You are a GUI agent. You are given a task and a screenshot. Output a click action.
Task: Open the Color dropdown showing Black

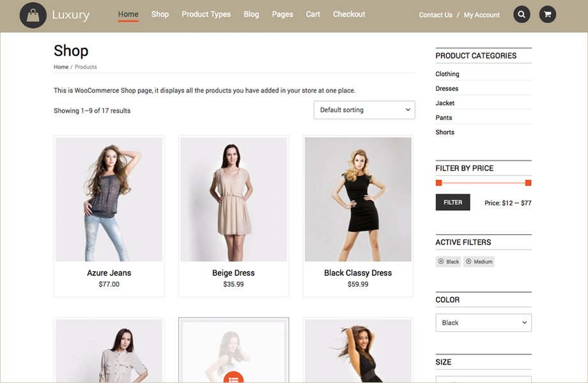(x=483, y=323)
